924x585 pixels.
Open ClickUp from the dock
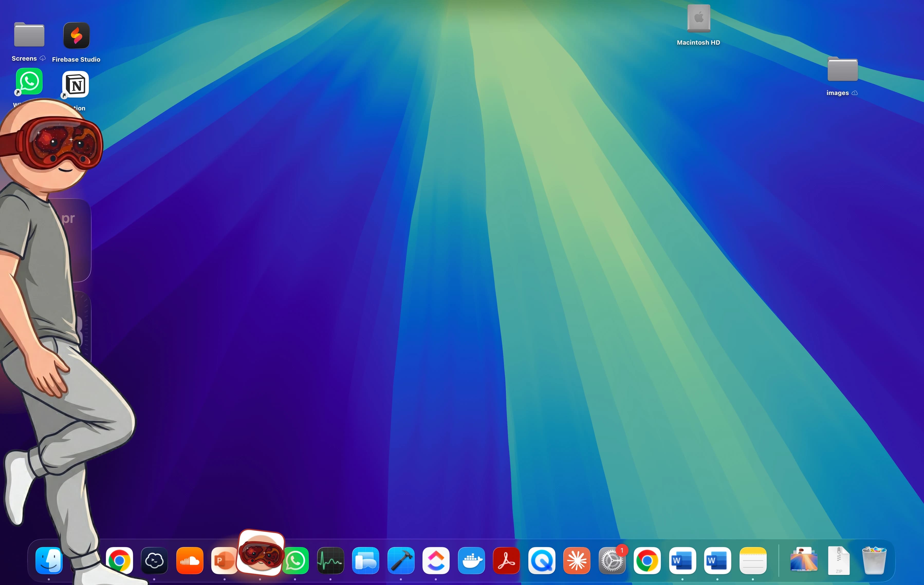(x=436, y=560)
